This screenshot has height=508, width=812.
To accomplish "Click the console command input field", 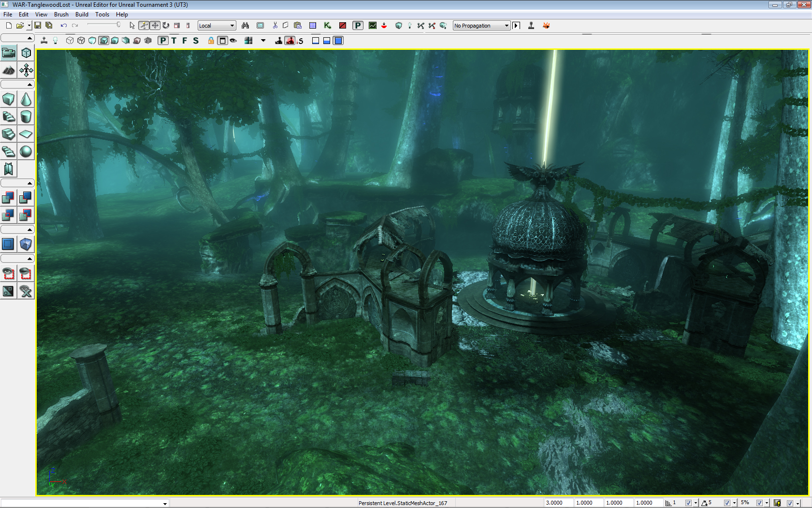I will pos(85,503).
